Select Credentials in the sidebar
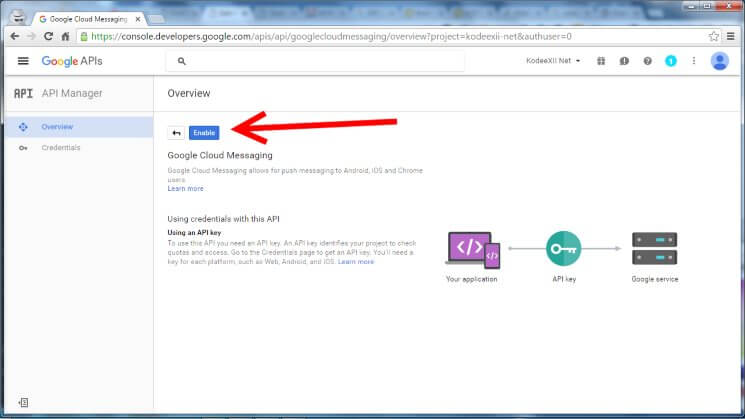Image resolution: width=745 pixels, height=419 pixels. (79, 148)
